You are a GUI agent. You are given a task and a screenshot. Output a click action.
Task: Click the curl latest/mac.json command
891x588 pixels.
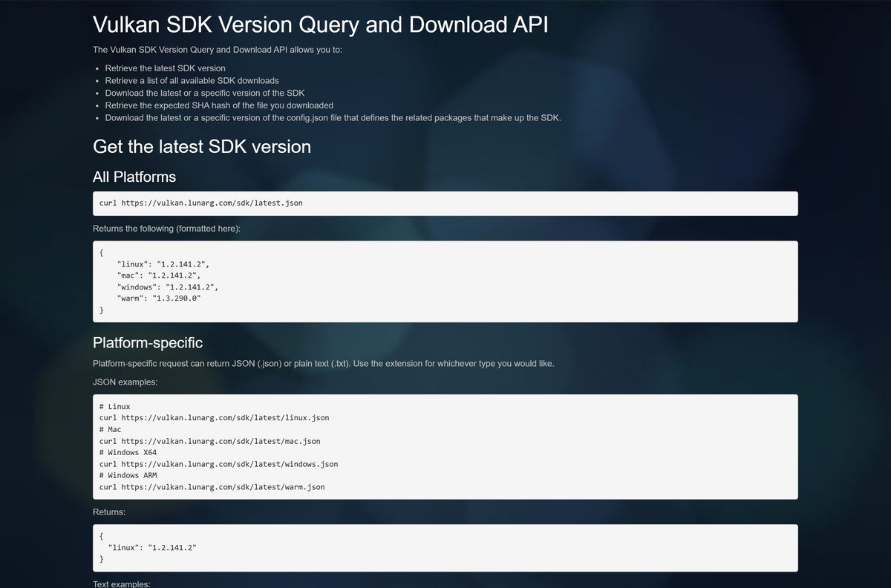point(209,441)
